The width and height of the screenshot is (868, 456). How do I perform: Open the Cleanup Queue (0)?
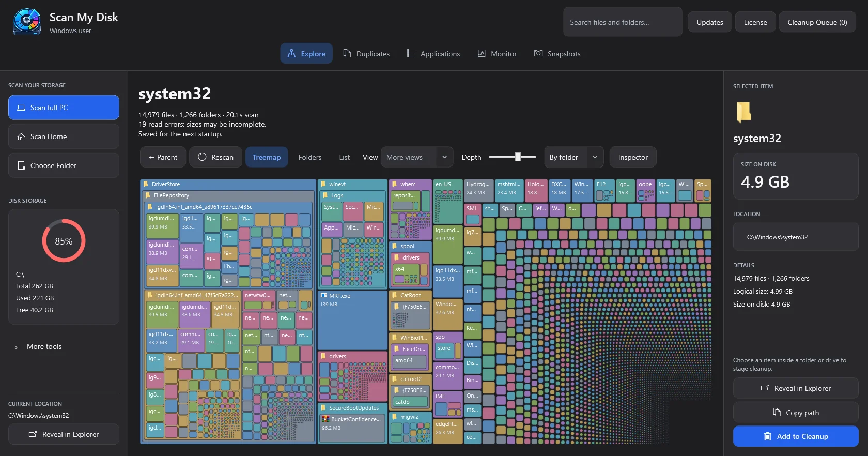817,22
